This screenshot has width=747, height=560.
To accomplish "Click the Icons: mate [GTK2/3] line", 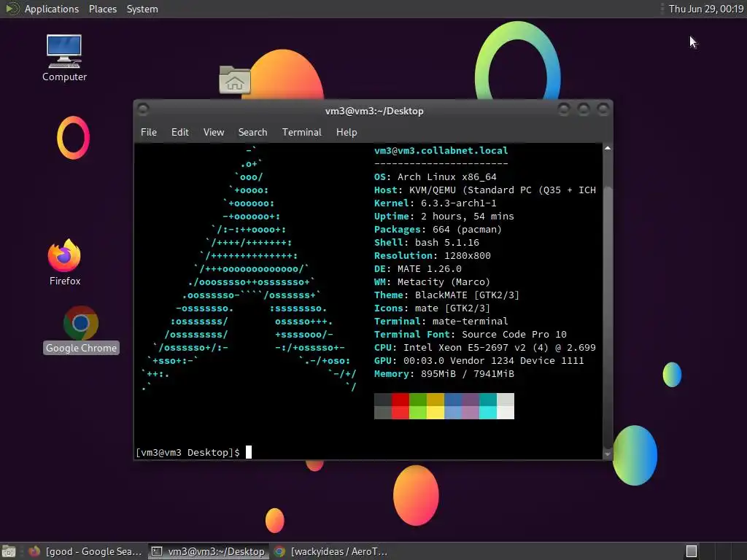I will pyautogui.click(x=432, y=308).
